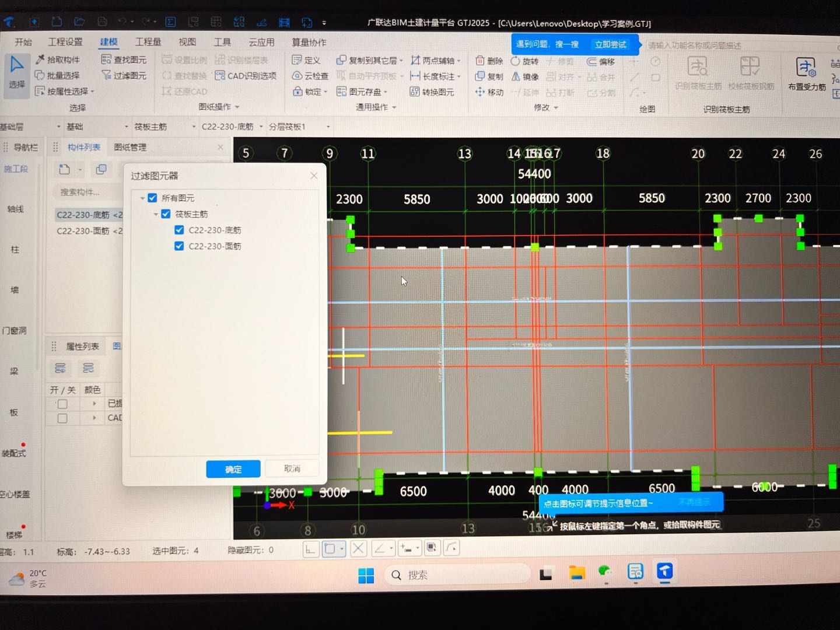The image size is (840, 630).
Task: Click the 复制 copy tool
Action: point(489,76)
